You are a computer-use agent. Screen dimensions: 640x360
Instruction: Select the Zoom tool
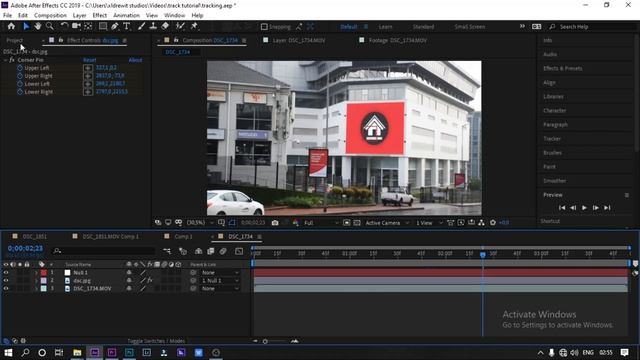click(49, 26)
